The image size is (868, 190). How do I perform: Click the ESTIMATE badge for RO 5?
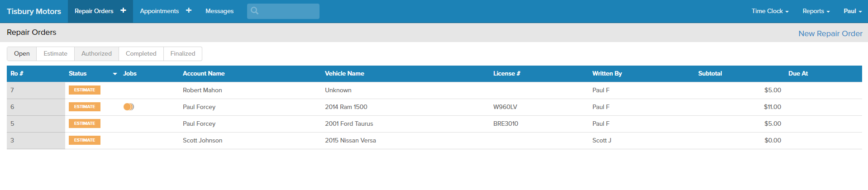coord(85,123)
